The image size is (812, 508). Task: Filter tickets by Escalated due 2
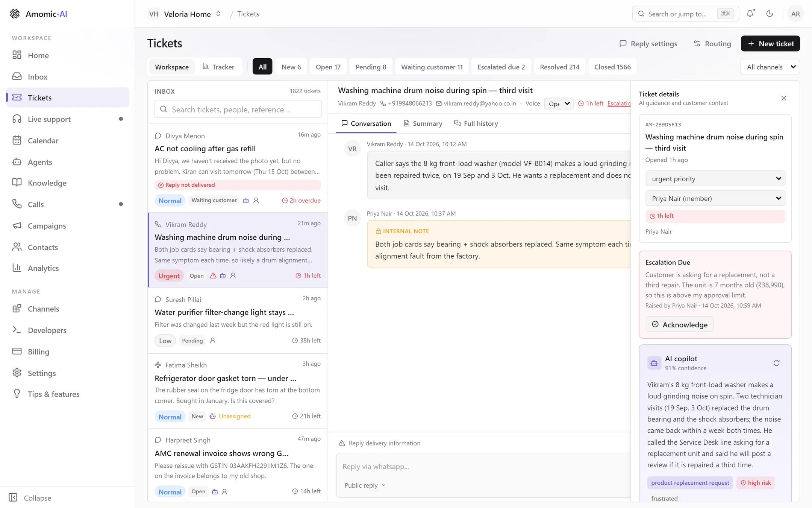[x=501, y=67]
